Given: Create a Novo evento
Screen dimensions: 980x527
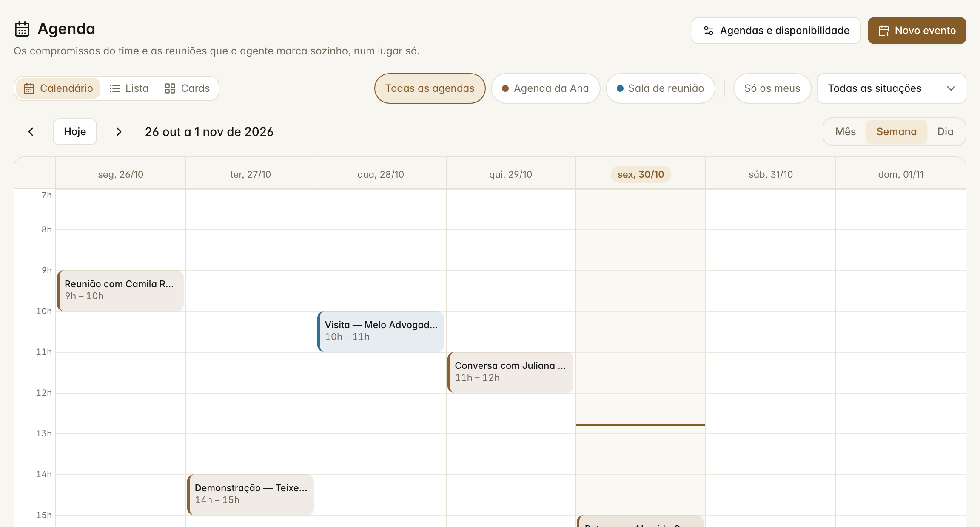Looking at the screenshot, I should pyautogui.click(x=917, y=31).
